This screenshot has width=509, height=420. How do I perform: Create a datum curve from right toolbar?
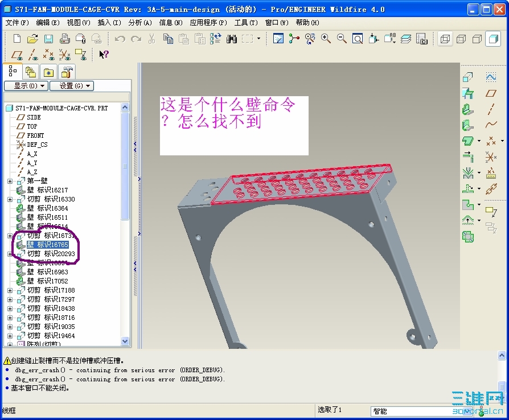point(491,125)
